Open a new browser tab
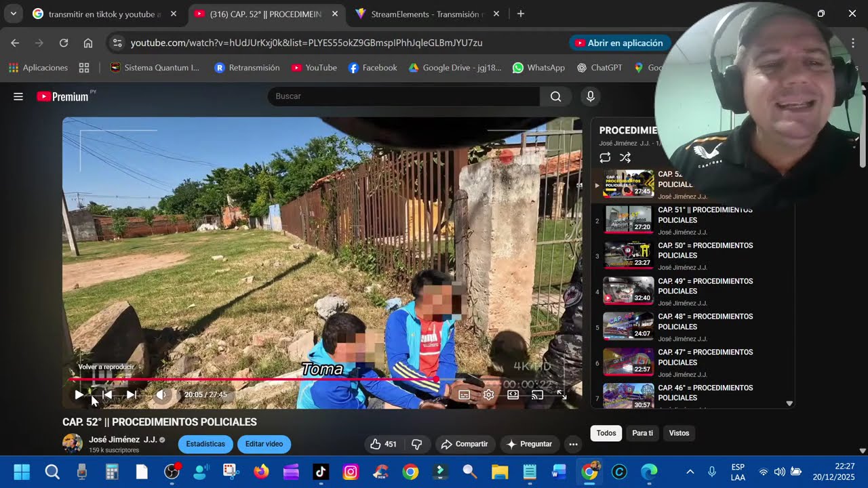The height and width of the screenshot is (488, 868). click(x=520, y=14)
